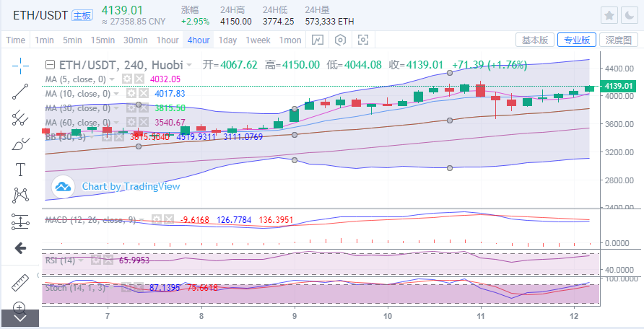The width and height of the screenshot is (644, 329).
Task: Open MA 30 indicator settings gear
Action: (131, 108)
